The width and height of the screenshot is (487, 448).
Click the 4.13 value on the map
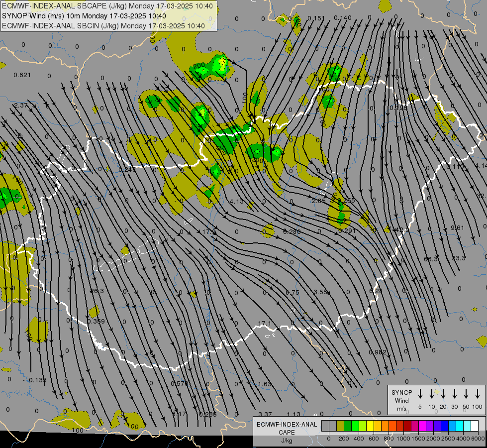[x=237, y=202]
